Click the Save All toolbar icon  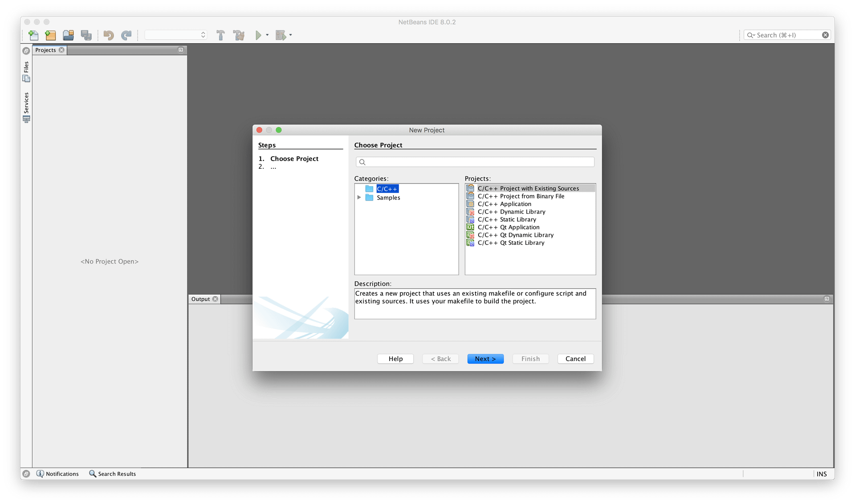[x=86, y=35]
